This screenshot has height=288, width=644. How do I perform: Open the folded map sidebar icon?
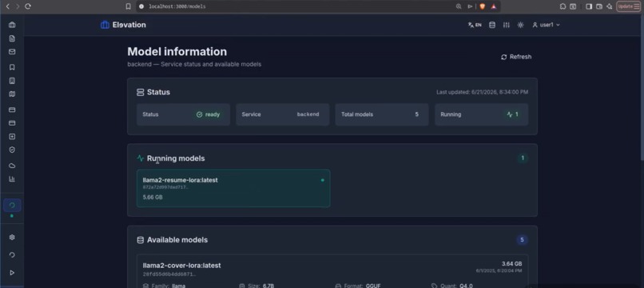[x=12, y=94]
